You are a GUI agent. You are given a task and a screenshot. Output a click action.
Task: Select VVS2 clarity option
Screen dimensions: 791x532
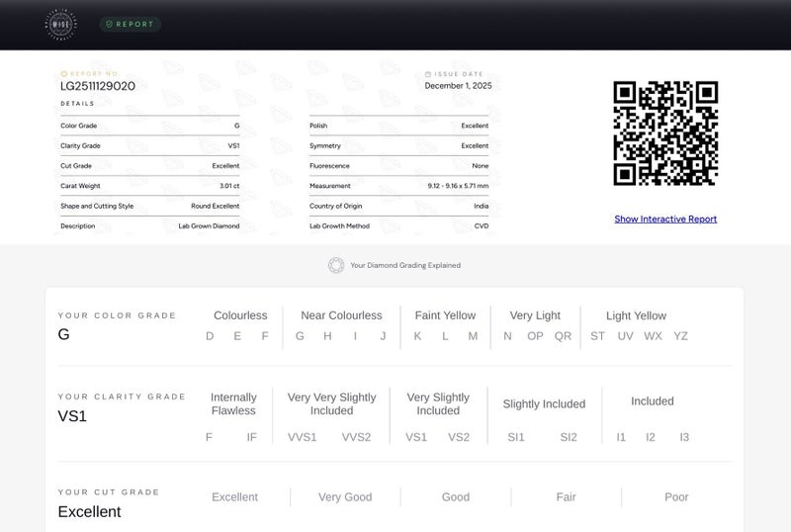(x=356, y=437)
